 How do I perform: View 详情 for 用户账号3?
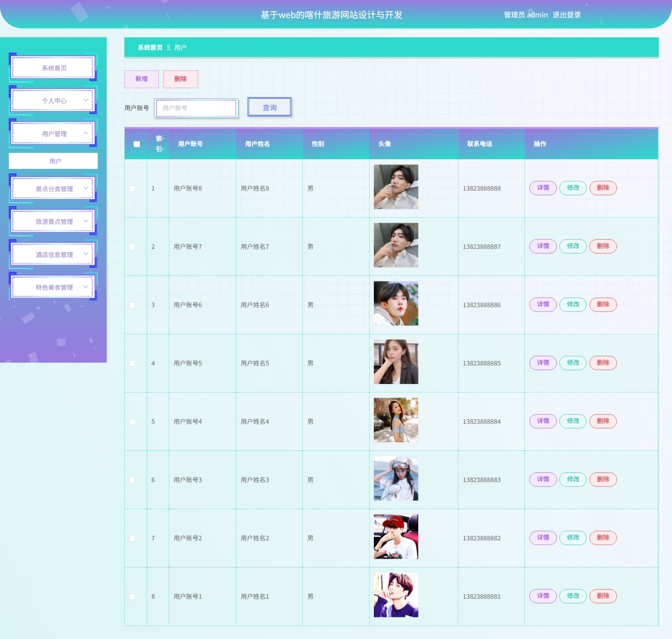point(543,480)
